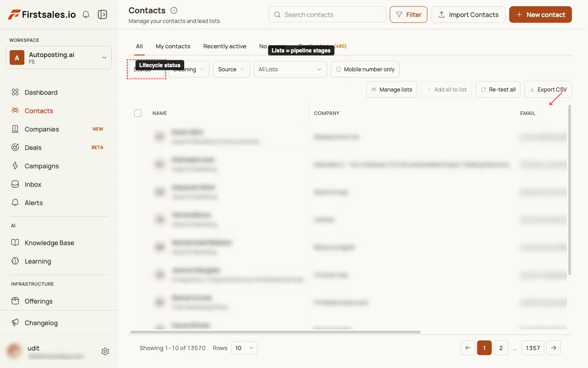Change rows per page dropdown
Viewport: 588px width, 368px height.
[244, 348]
